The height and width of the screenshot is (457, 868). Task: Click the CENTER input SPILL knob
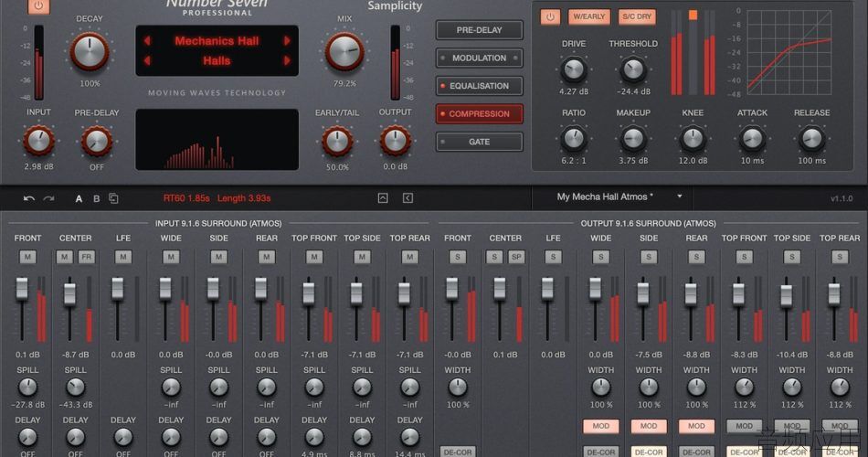point(75,388)
